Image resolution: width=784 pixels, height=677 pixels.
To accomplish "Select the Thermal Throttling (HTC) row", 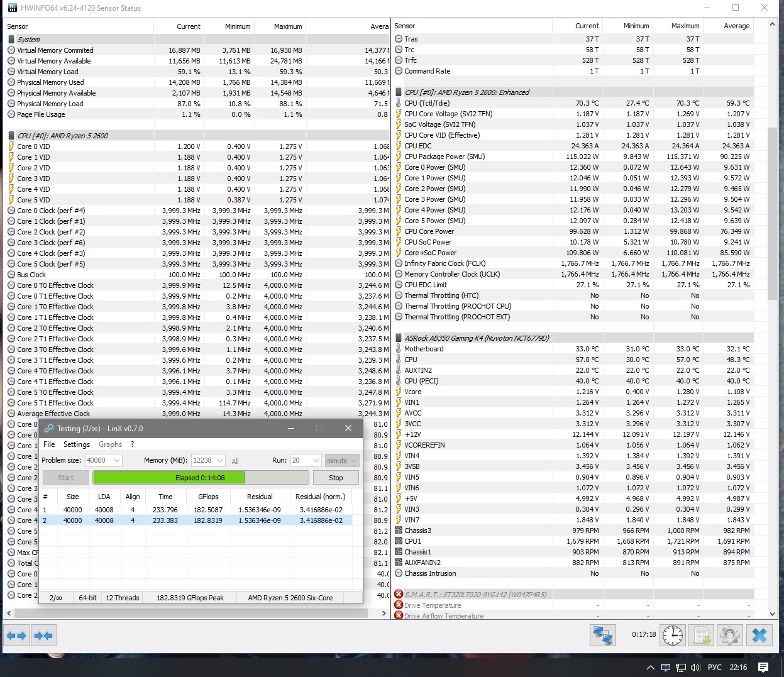I will coord(573,295).
